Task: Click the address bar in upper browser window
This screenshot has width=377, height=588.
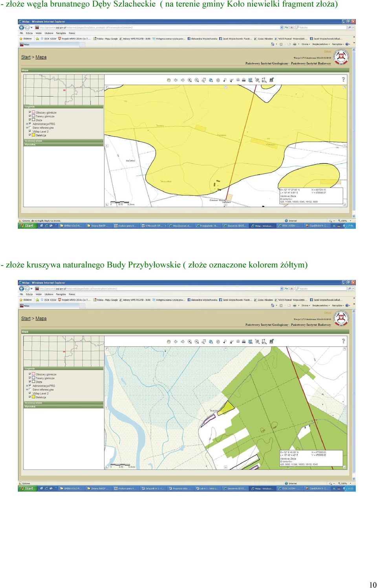Action: (159, 27)
